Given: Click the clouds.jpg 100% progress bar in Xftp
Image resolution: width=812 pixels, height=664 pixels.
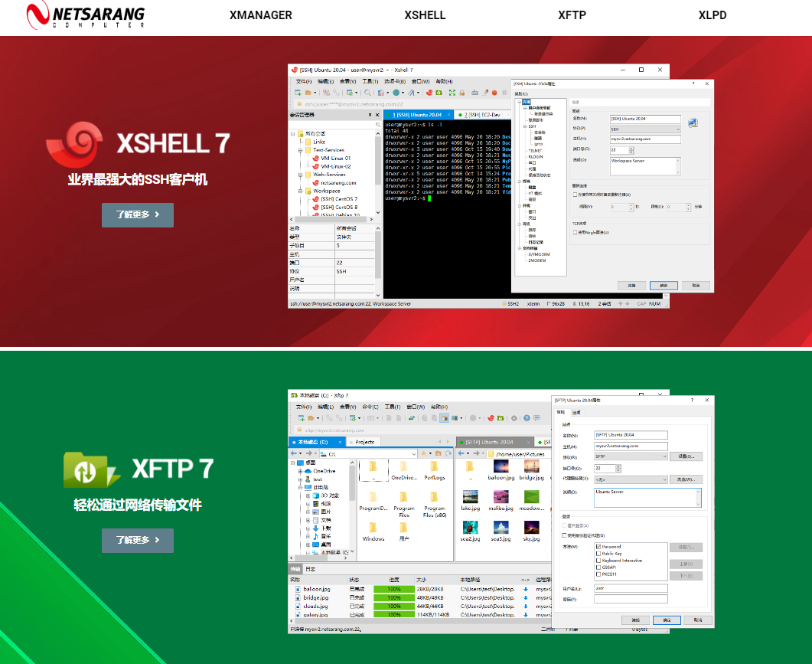Looking at the screenshot, I should [393, 606].
